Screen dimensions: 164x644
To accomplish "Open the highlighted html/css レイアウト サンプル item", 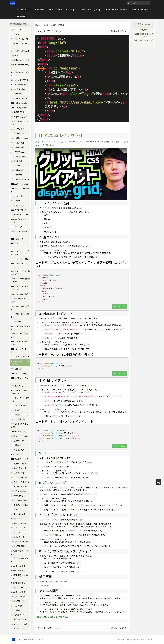I will coord(20,363).
